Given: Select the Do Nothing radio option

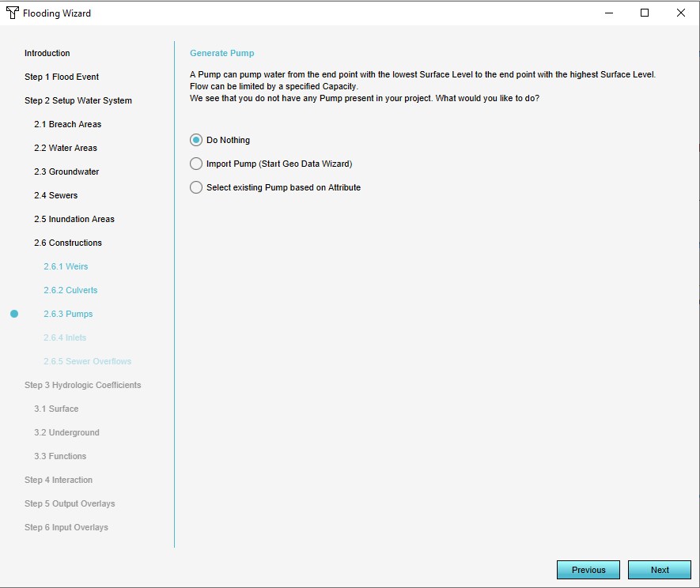Looking at the screenshot, I should pos(196,140).
